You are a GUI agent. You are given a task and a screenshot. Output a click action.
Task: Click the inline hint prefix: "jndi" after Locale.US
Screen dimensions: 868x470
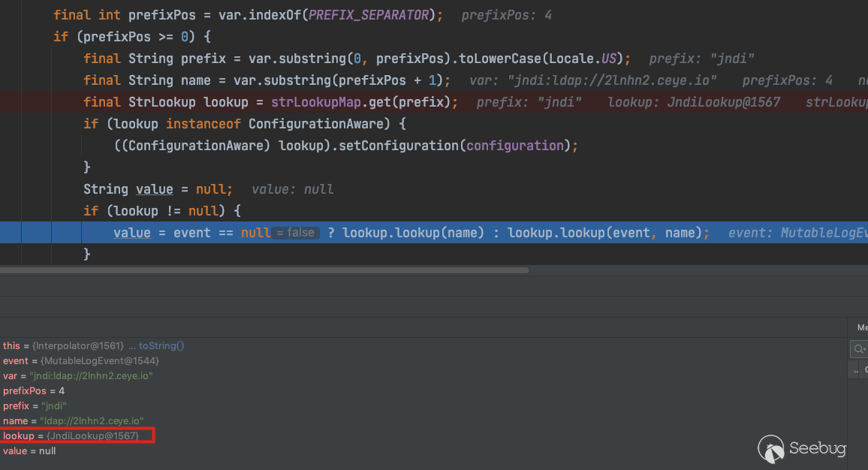701,59
